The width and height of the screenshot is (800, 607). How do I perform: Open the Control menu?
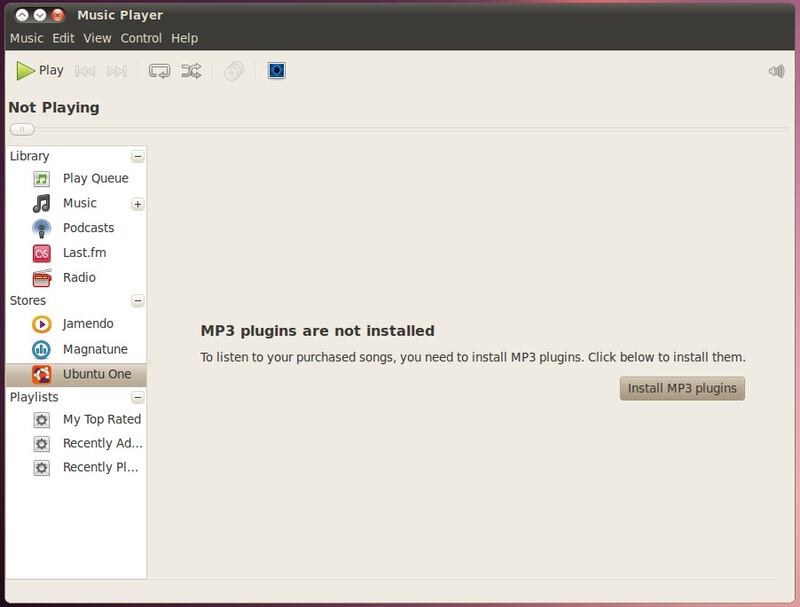tap(141, 38)
